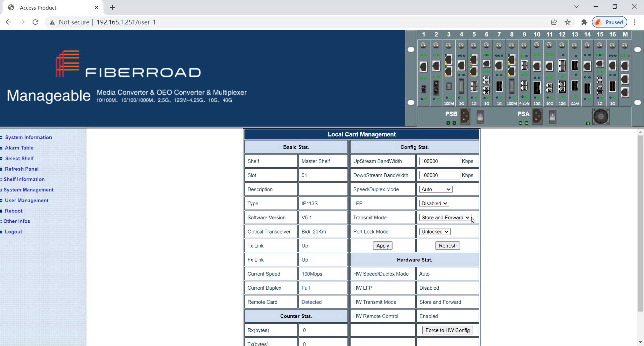Click Refresh Panel menu item
This screenshot has width=644, height=346.
[x=22, y=169]
